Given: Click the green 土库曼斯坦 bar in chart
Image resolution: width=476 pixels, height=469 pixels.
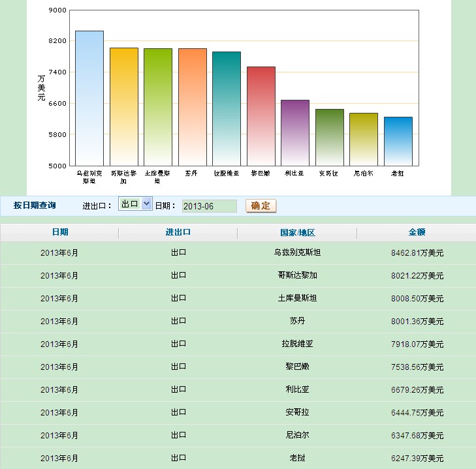Looking at the screenshot, I should click(158, 106).
